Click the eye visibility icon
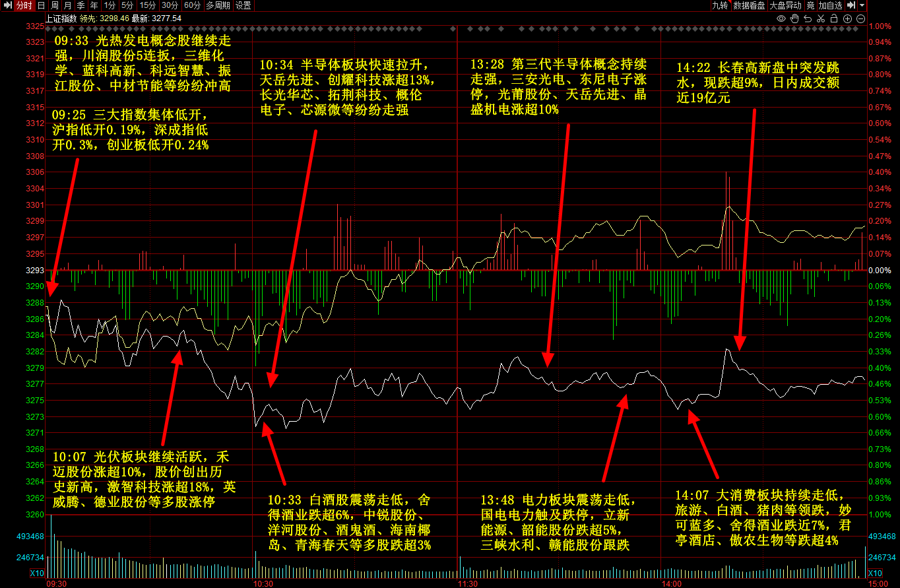The height and width of the screenshot is (588, 900). pyautogui.click(x=781, y=18)
